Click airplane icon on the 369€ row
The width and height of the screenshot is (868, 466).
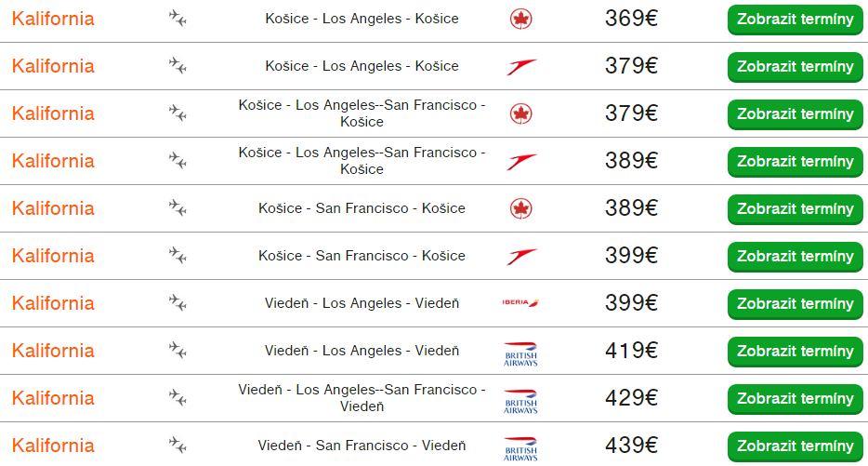click(x=178, y=18)
